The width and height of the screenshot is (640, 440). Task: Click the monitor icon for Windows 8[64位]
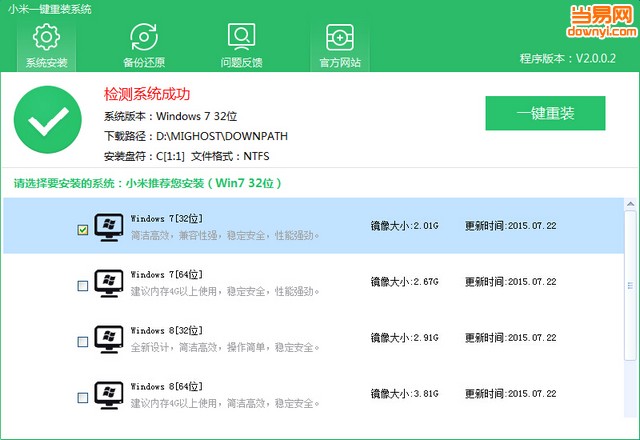pos(108,396)
